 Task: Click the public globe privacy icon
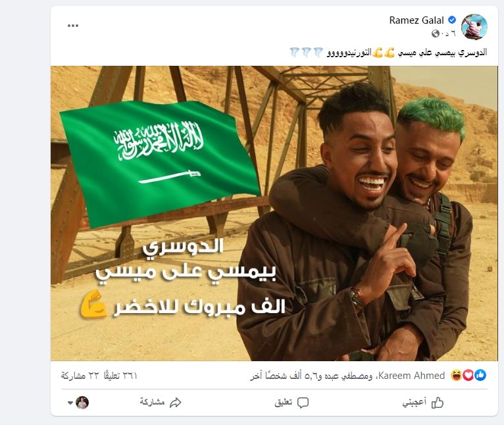pos(435,34)
